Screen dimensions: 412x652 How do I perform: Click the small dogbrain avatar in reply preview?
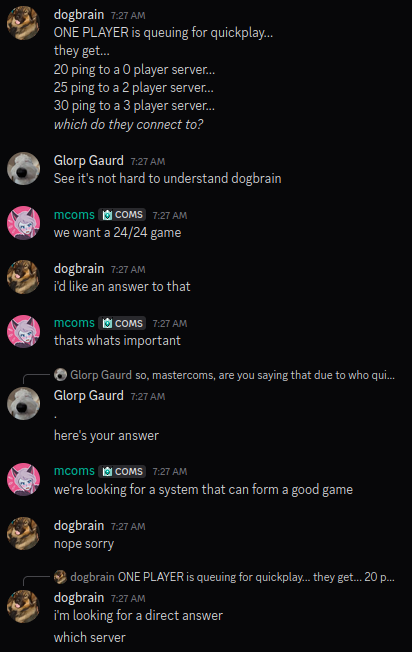click(60, 577)
